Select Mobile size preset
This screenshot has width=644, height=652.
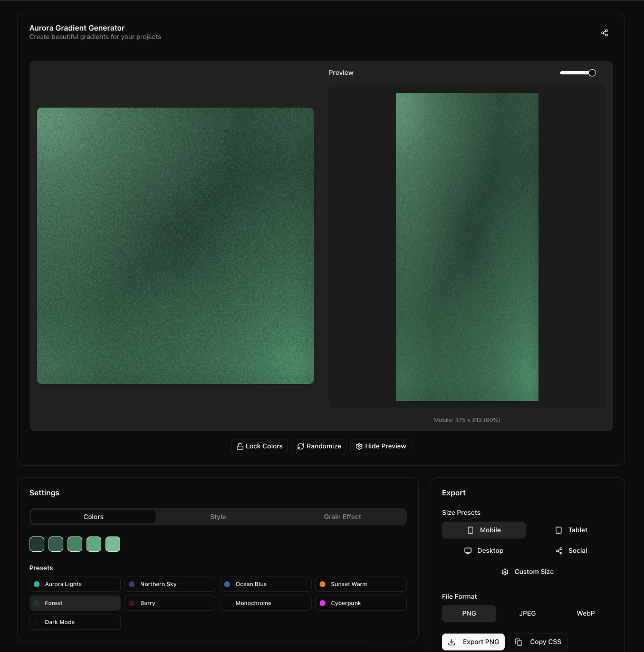pos(484,530)
